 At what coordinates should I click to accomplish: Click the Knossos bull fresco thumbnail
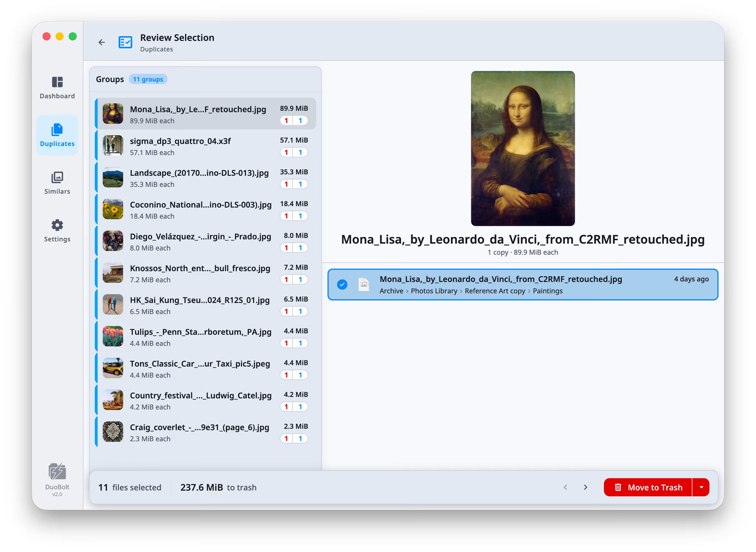point(113,273)
